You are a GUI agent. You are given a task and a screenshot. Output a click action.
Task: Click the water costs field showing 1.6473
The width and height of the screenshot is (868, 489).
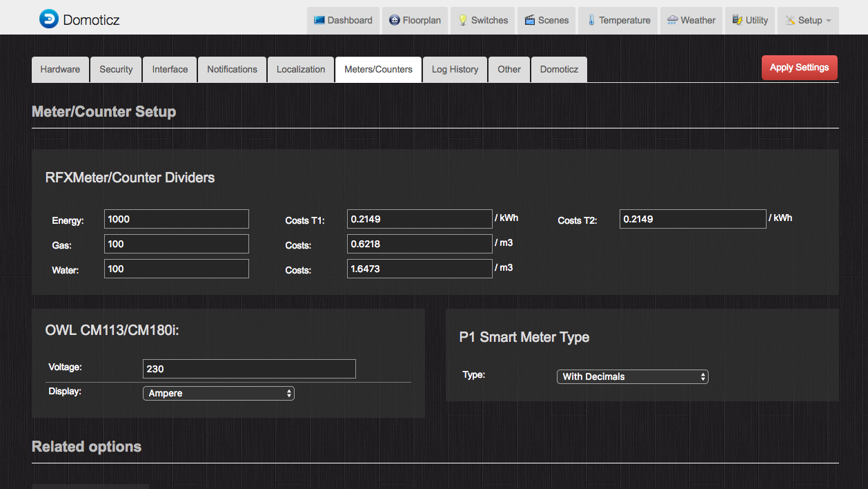click(x=420, y=269)
